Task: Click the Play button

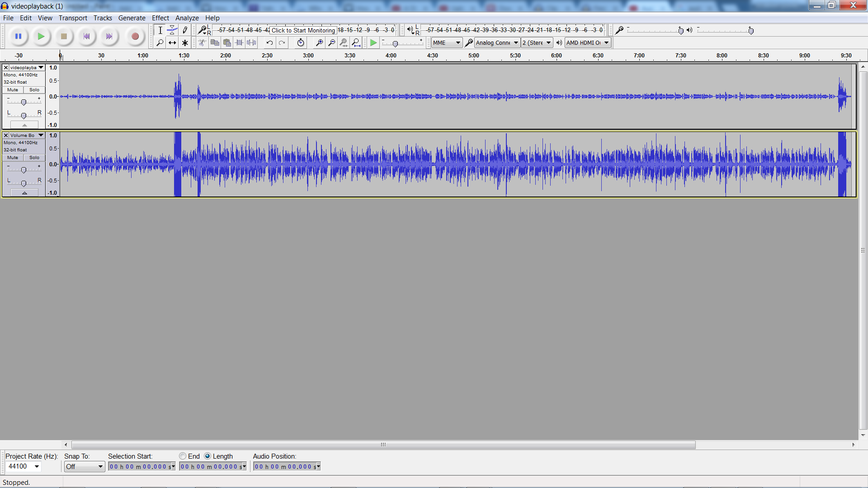Action: (x=41, y=37)
